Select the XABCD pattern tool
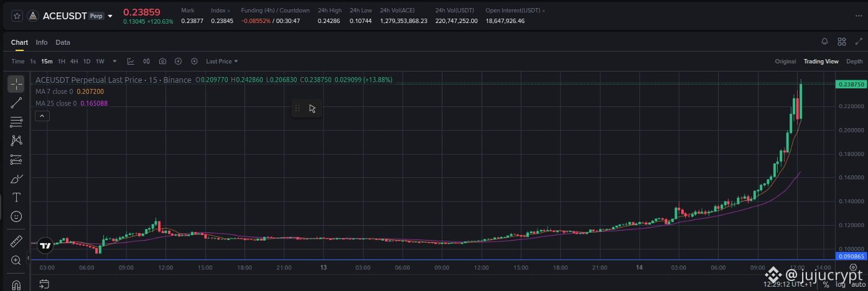The image size is (868, 291). tap(16, 141)
